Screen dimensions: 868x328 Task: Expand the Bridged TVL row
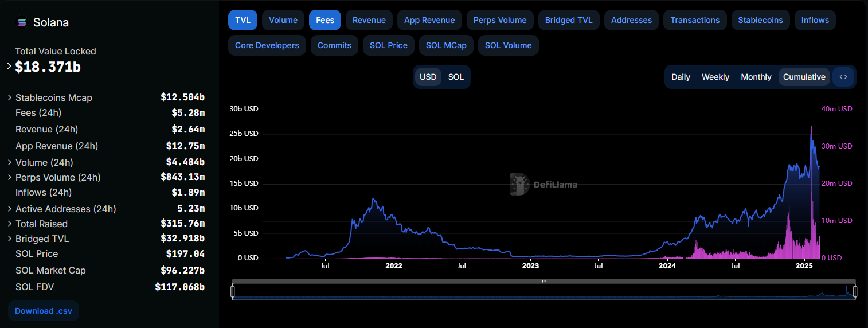[10, 239]
